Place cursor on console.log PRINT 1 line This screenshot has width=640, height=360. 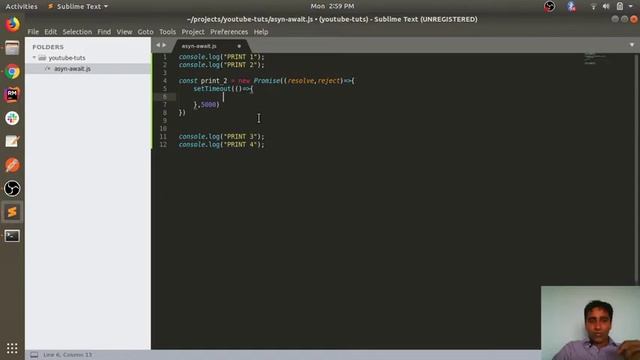pyautogui.click(x=222, y=57)
